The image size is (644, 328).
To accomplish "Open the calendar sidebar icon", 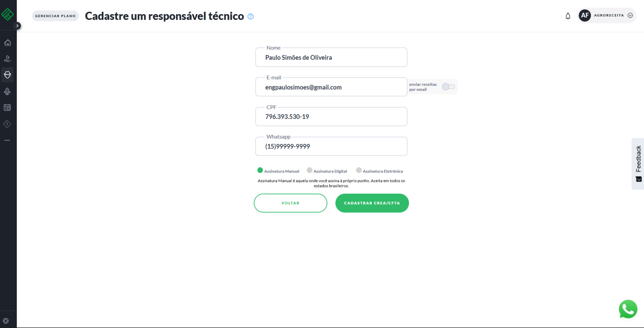I will coord(7,108).
